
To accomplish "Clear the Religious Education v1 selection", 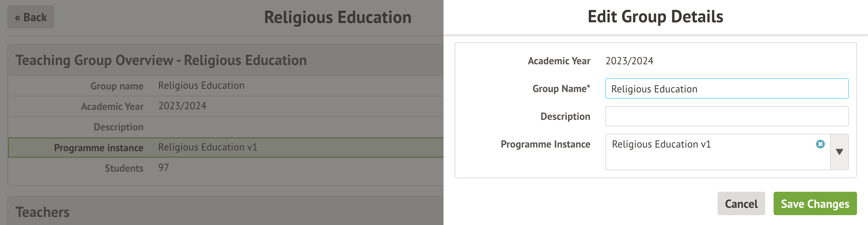I will click(820, 144).
